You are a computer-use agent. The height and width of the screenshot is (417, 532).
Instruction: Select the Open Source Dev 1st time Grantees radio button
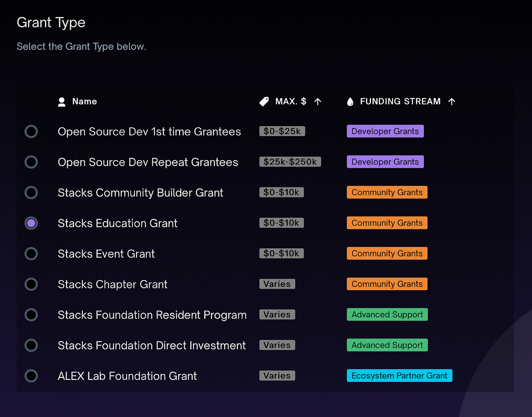tap(31, 131)
